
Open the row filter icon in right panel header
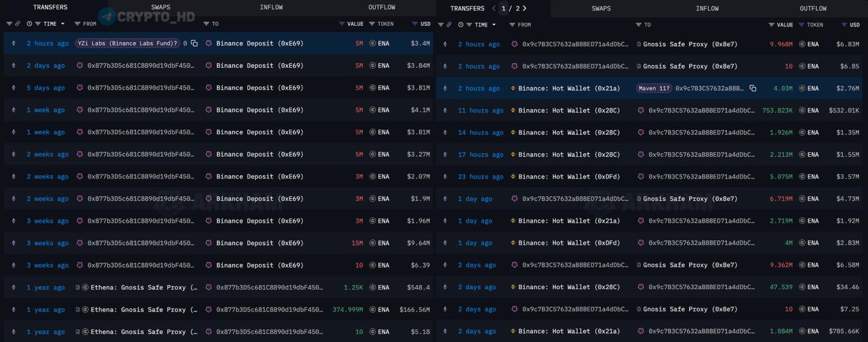click(x=441, y=25)
